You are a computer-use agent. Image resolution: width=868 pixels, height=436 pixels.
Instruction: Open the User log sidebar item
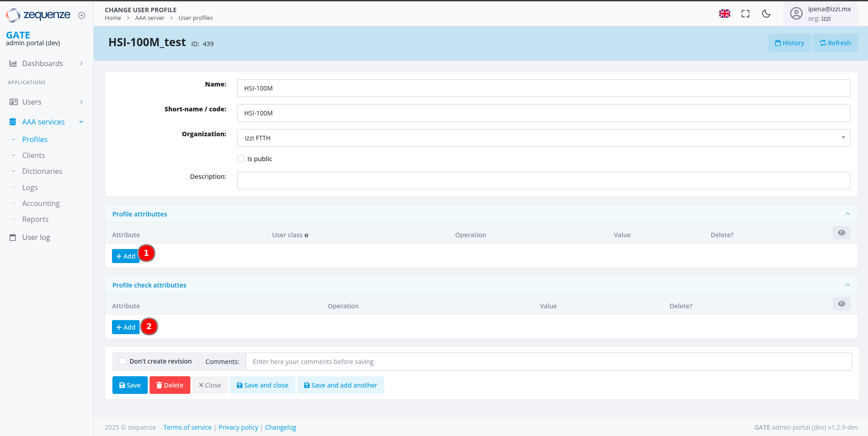coord(36,237)
